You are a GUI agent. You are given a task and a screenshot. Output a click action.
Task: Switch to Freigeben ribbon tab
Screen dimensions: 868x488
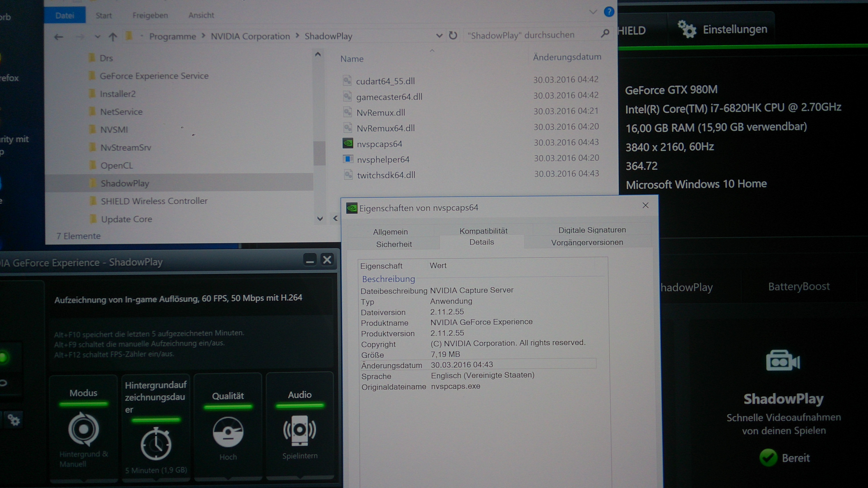(x=150, y=15)
